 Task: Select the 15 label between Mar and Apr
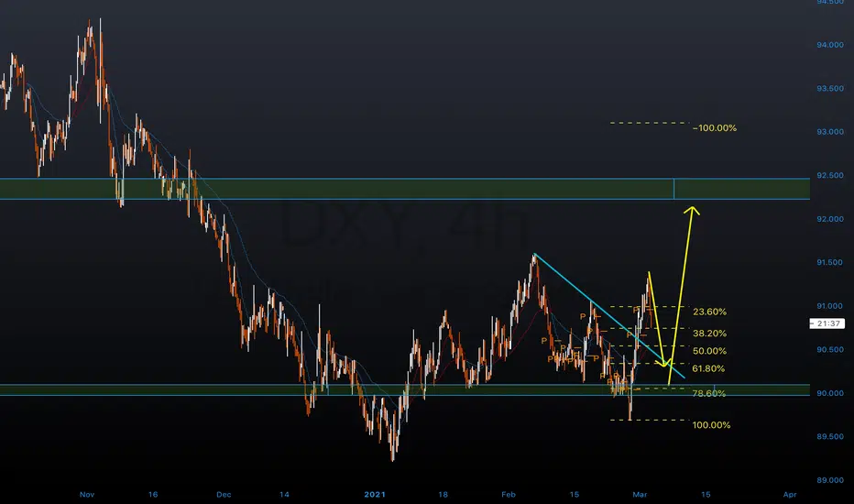click(706, 495)
